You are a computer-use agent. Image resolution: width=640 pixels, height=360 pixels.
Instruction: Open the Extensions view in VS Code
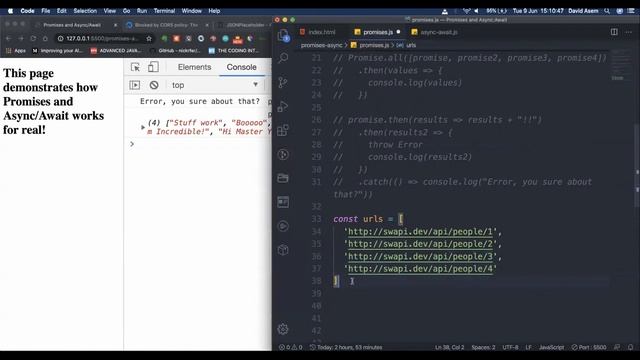coord(283,131)
